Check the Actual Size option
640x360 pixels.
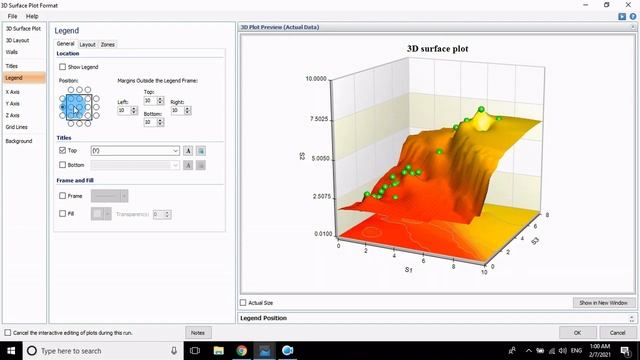tap(243, 303)
